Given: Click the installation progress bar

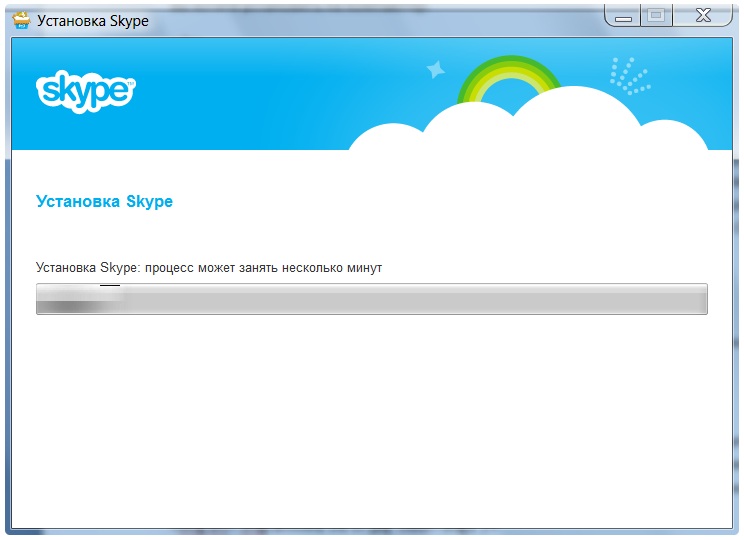Looking at the screenshot, I should [x=372, y=299].
